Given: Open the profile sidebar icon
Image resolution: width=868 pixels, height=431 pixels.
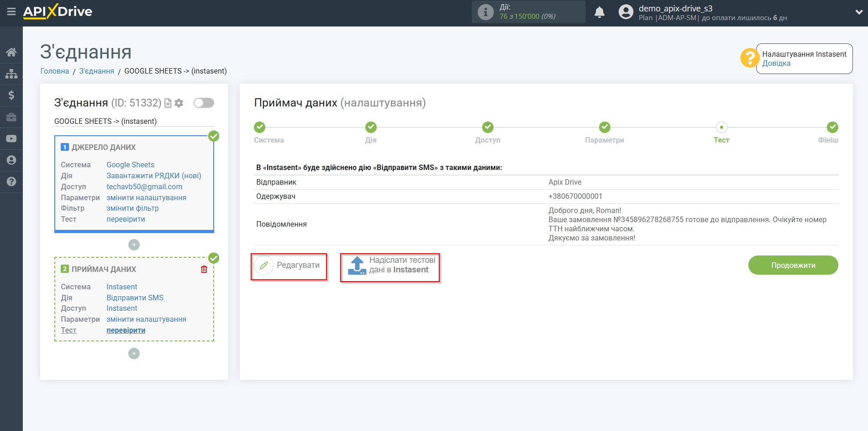Looking at the screenshot, I should coord(11,160).
